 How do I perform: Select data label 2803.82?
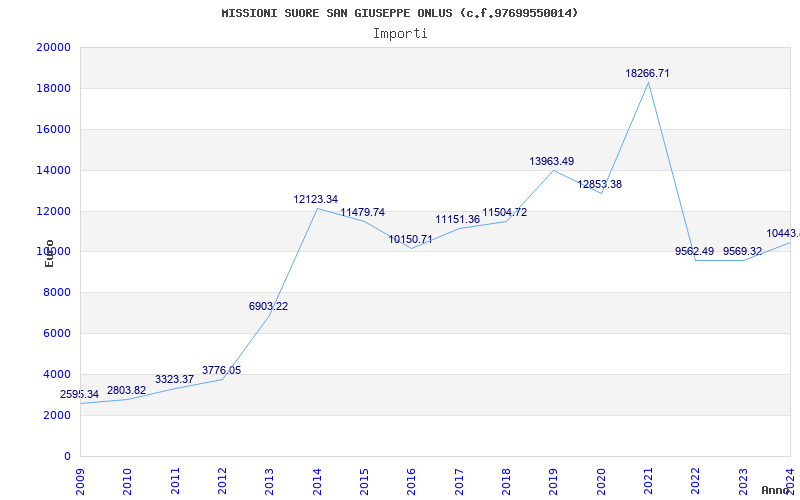coord(127,390)
